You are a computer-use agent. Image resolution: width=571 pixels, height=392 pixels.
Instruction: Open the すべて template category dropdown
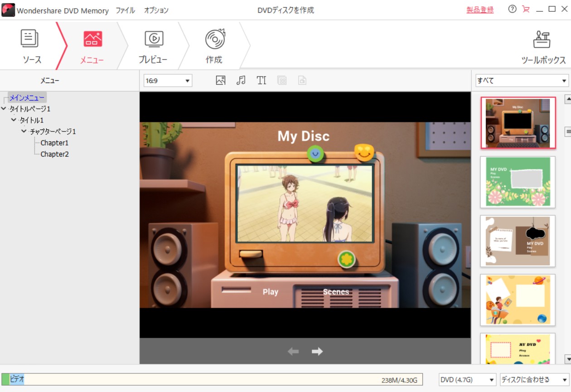[x=522, y=81]
